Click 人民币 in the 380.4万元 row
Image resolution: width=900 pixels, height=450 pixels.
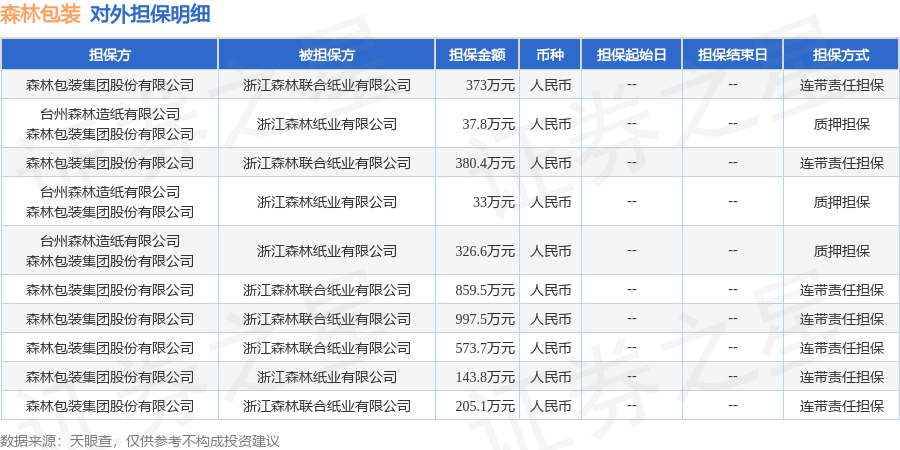[x=550, y=163]
